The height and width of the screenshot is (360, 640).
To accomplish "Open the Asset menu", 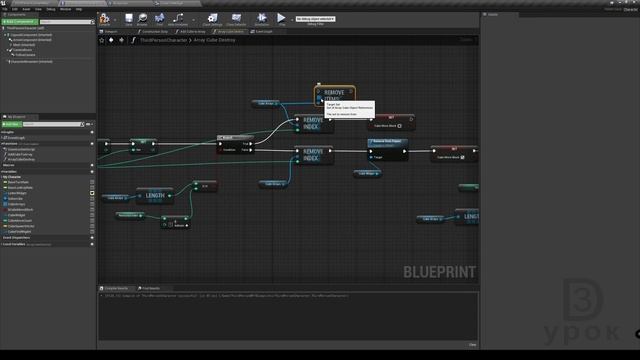I will point(26,9).
